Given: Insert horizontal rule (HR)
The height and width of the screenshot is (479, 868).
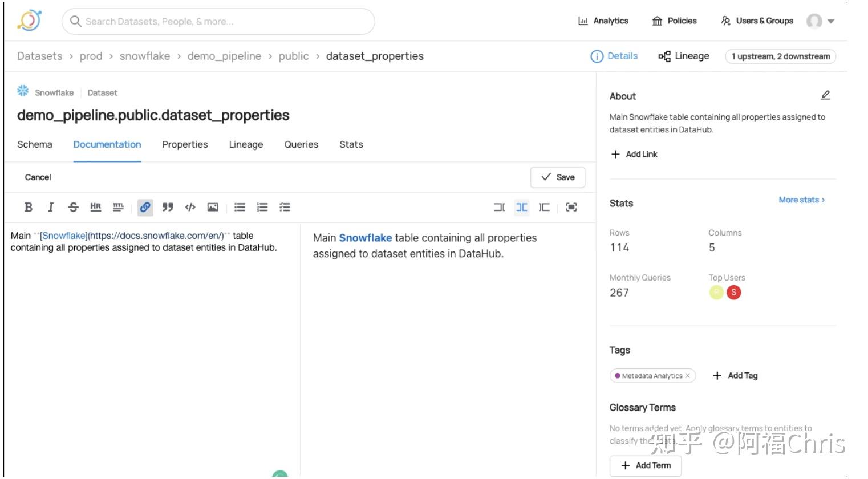Looking at the screenshot, I should tap(95, 207).
